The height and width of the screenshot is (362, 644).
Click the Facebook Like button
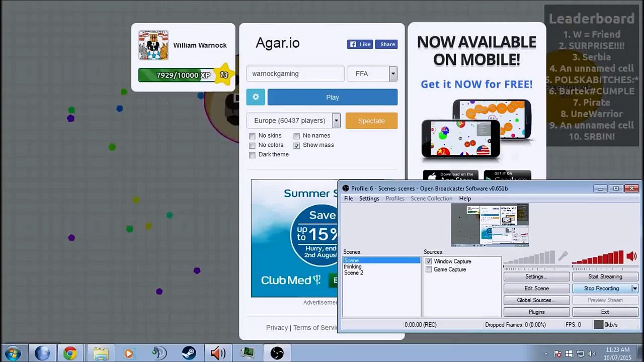pyautogui.click(x=360, y=44)
